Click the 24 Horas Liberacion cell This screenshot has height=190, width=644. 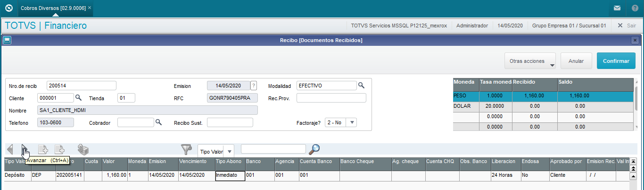point(505,175)
